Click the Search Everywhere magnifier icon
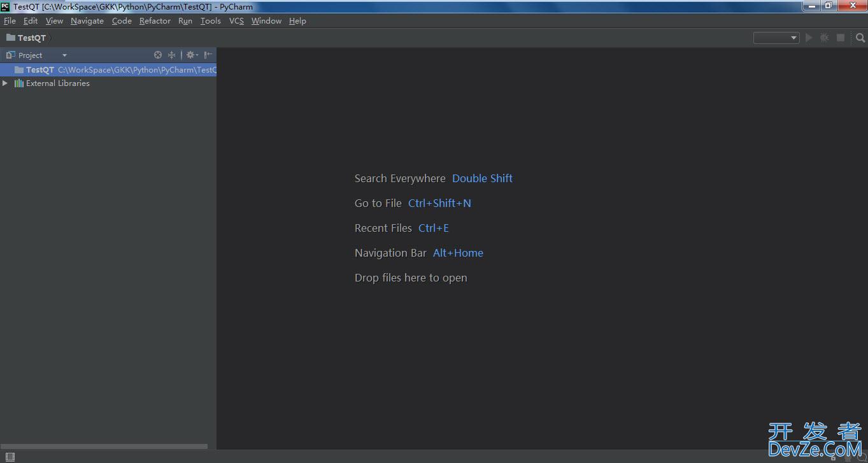The height and width of the screenshot is (463, 868). point(860,38)
